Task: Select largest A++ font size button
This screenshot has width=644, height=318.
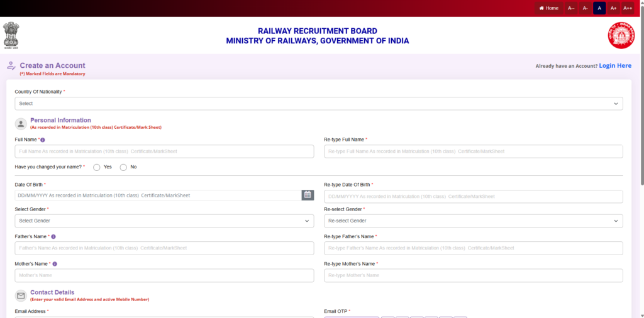Action: pos(628,8)
